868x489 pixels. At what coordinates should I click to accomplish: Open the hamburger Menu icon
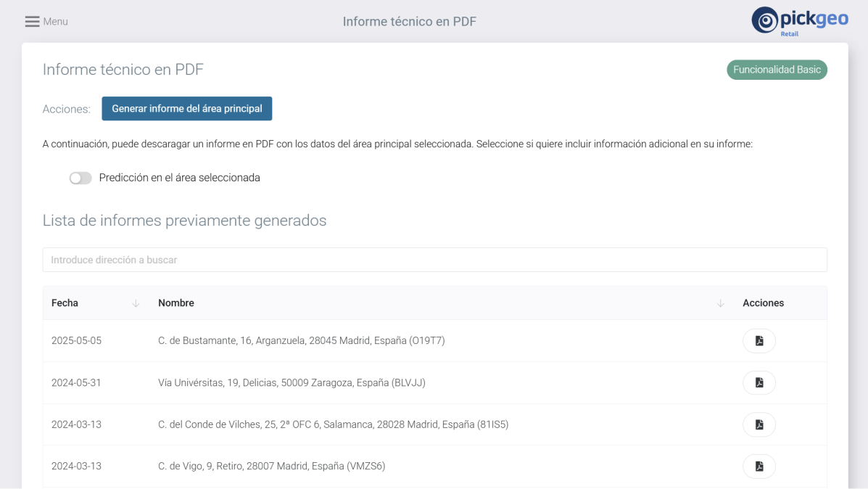point(32,22)
